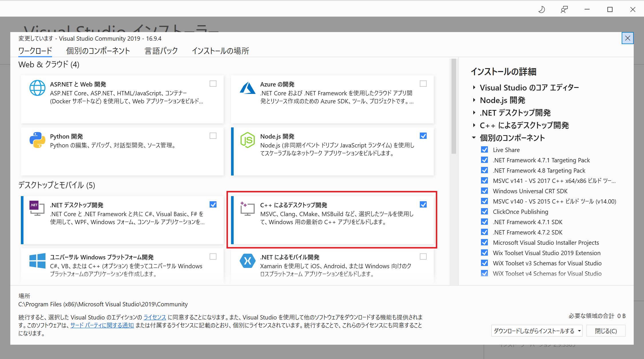
Task: Switch to インストールの場所 tab
Action: coord(220,51)
